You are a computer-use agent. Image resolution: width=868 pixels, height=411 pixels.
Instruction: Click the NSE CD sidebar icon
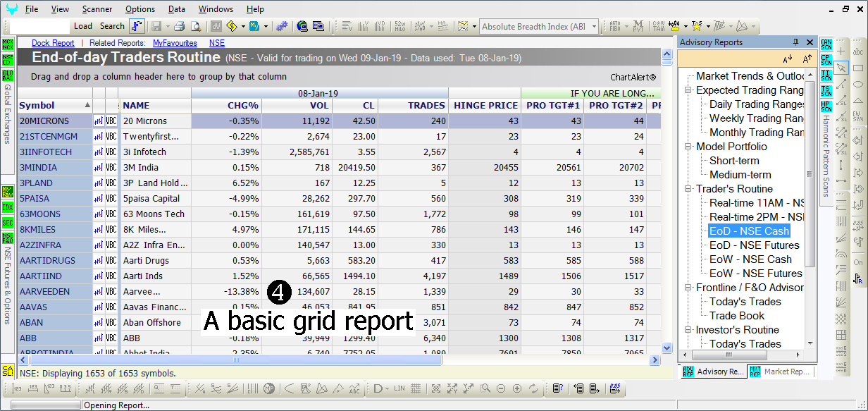[8, 59]
